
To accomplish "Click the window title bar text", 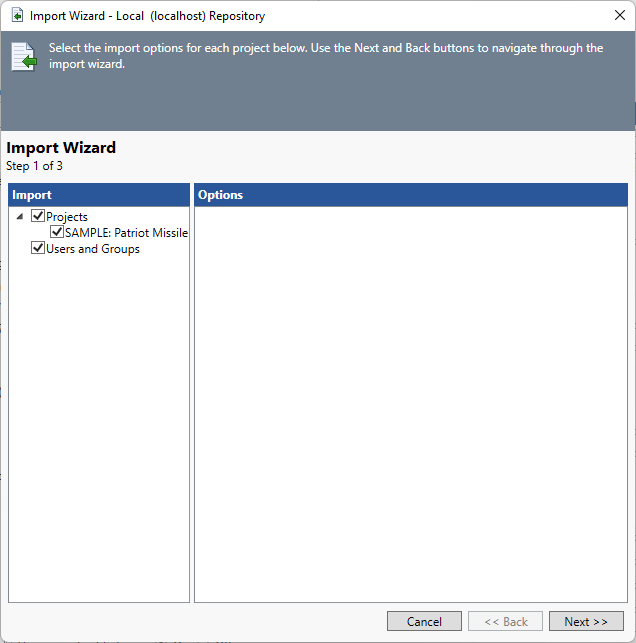I will [147, 16].
